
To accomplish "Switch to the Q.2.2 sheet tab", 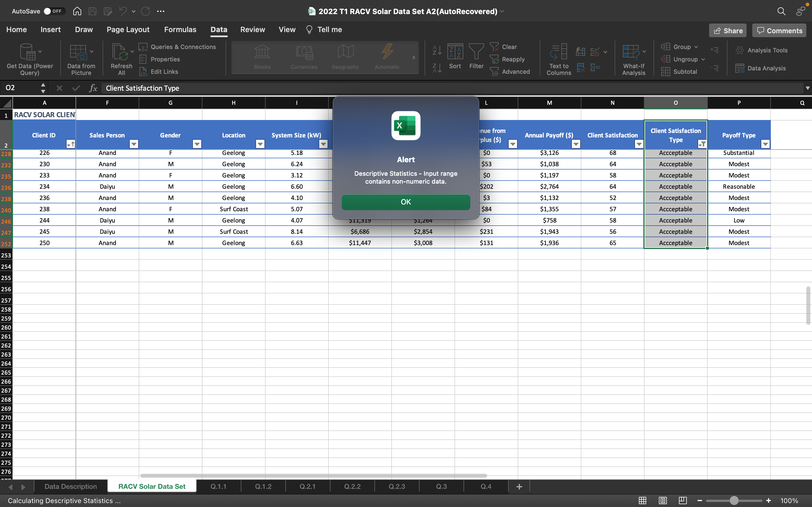I will click(x=352, y=486).
